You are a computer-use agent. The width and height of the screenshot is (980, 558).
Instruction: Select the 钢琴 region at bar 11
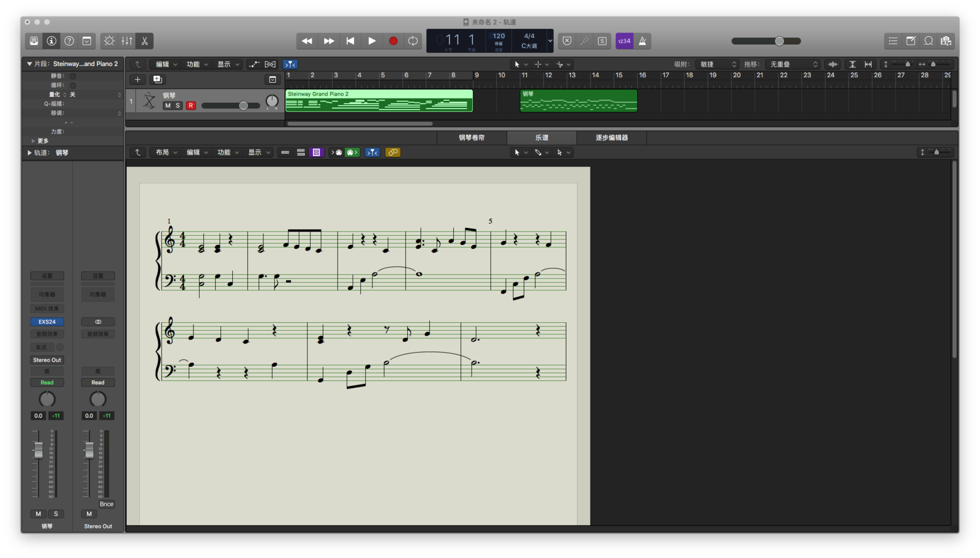[578, 100]
